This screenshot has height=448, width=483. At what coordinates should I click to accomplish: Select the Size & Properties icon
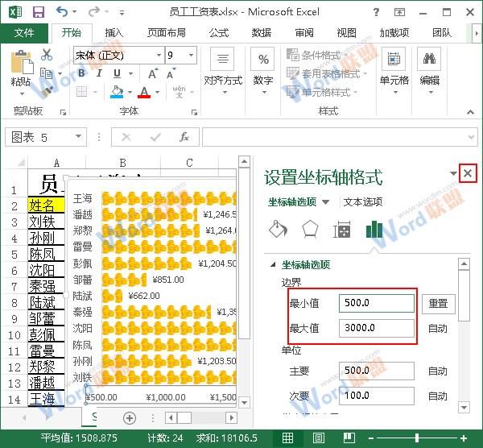click(x=342, y=230)
